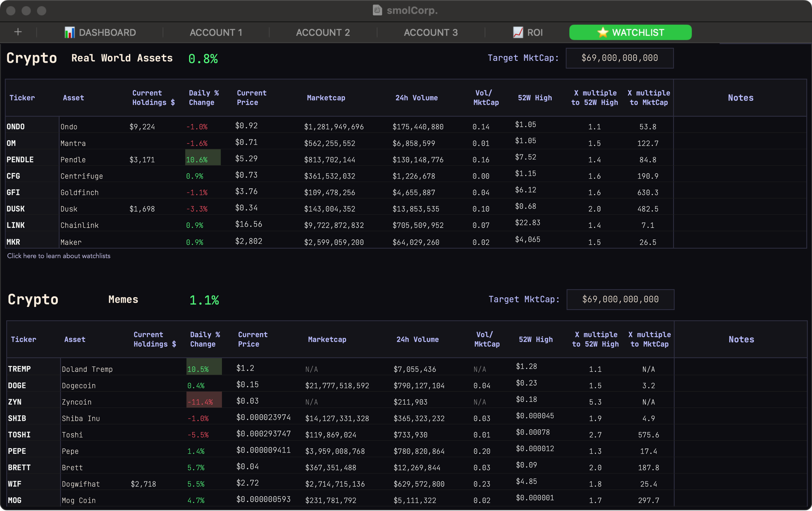
Task: Select the TREMP green daily change cell
Action: point(204,367)
